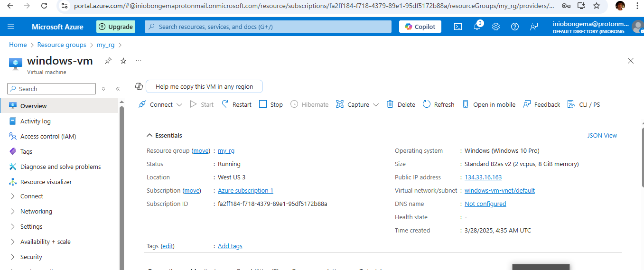The height and width of the screenshot is (270, 644).
Task: Open Cloud Shell from the top bar
Action: 458,27
